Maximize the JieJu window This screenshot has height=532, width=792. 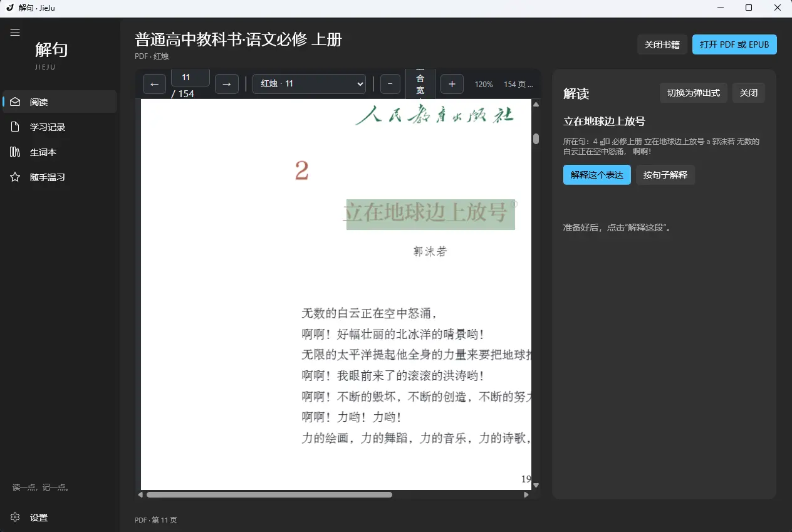749,8
